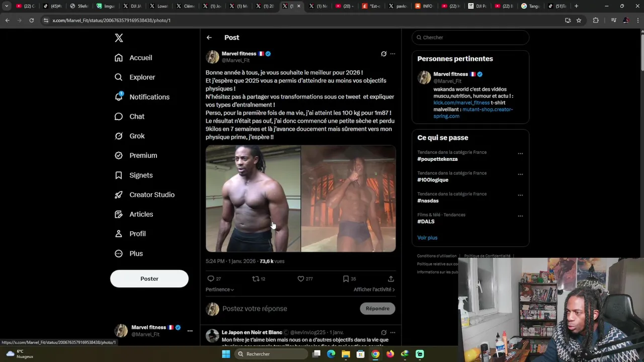Open Le Japon en Noir et Blanc profile
Screen dimensions: 644x362
(252, 332)
